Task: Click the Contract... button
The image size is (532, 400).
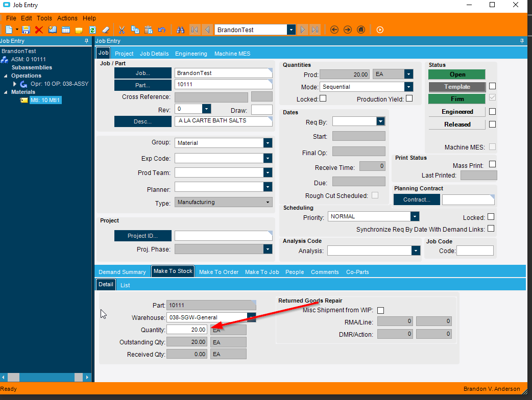Action: point(417,199)
